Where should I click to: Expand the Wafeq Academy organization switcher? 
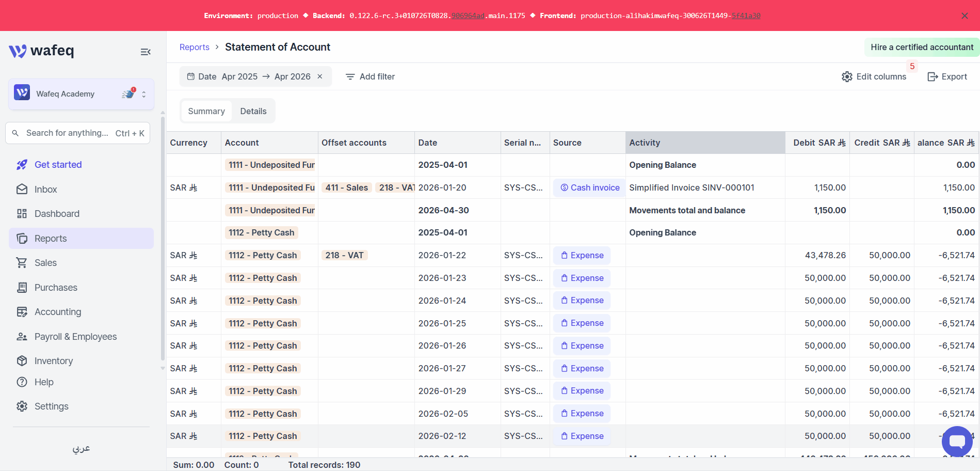[x=144, y=95]
